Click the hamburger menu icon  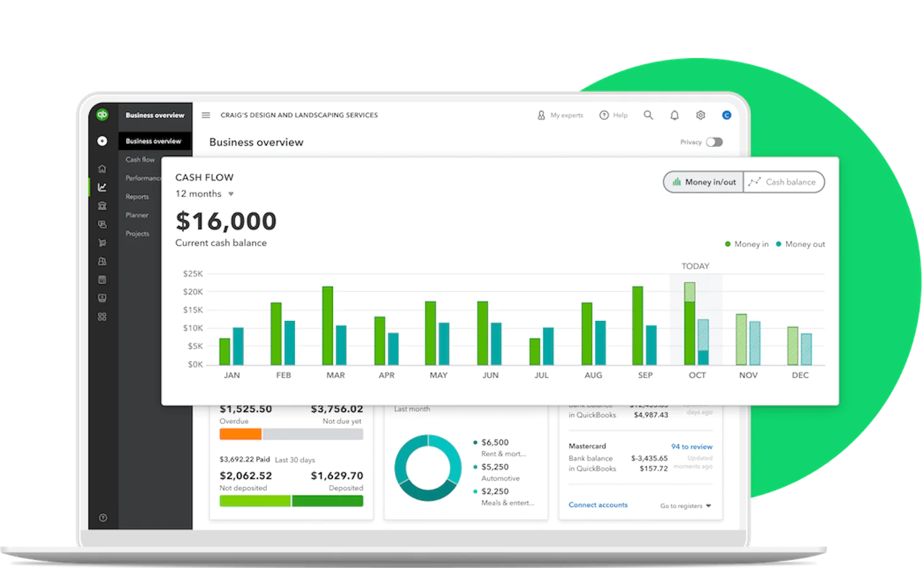tap(206, 115)
